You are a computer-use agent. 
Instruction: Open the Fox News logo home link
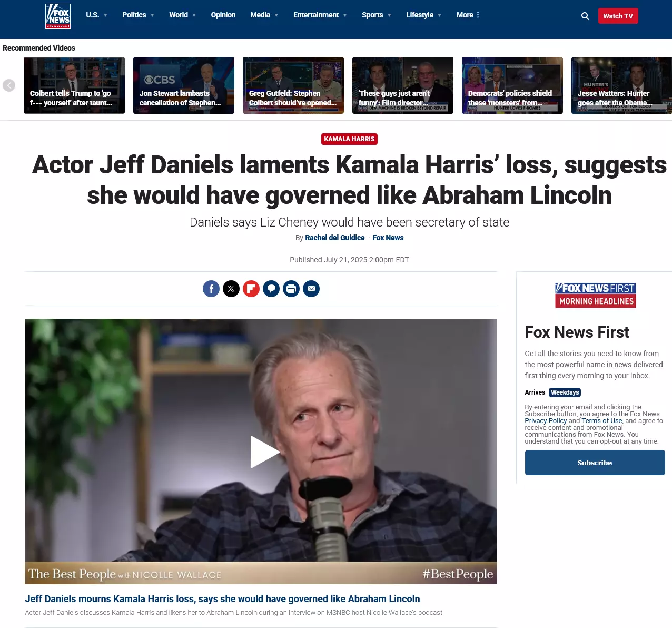click(58, 16)
